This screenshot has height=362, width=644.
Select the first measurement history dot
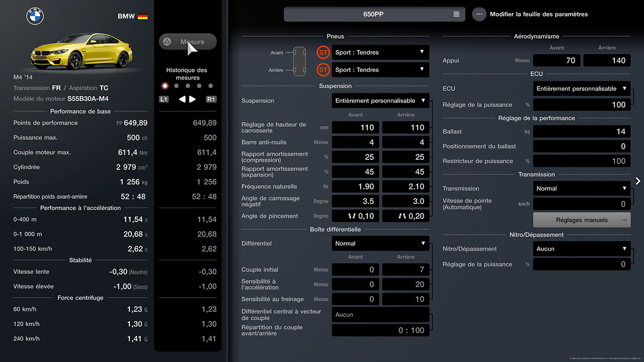(165, 86)
